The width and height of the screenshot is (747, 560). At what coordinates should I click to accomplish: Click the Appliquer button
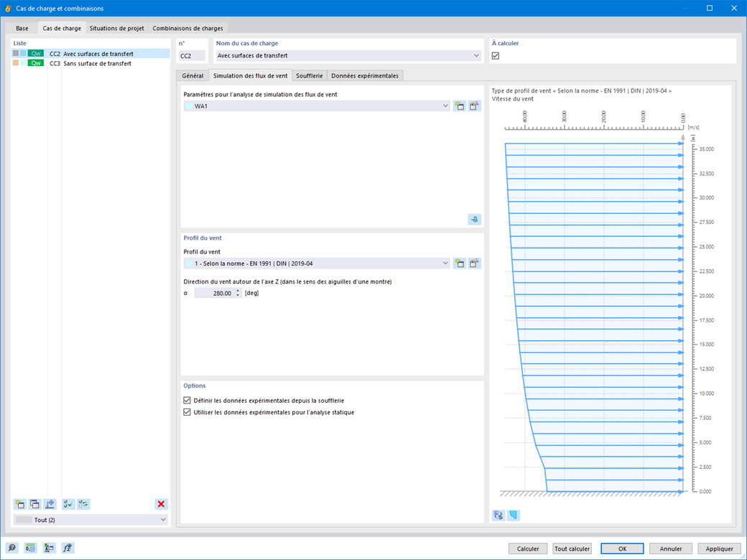(720, 549)
